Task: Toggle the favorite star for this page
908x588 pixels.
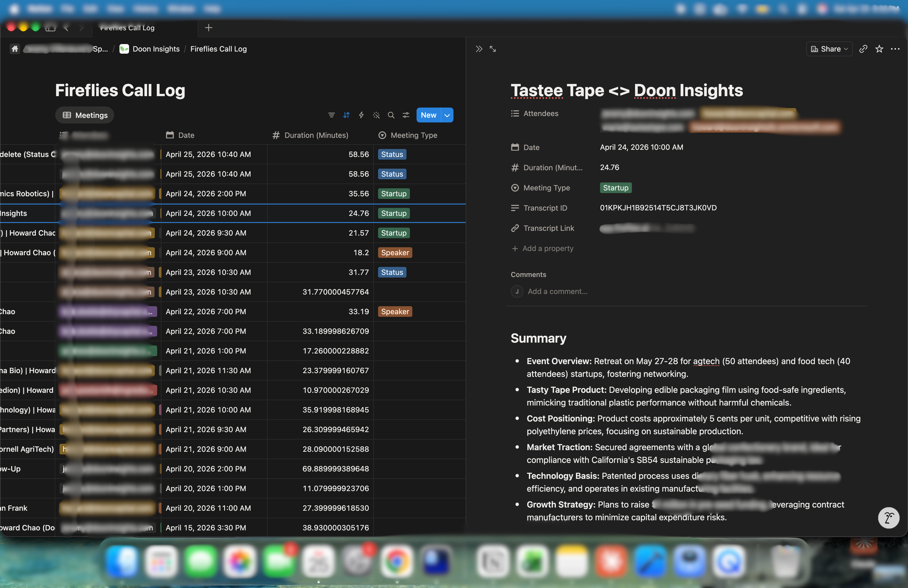Action: click(879, 49)
